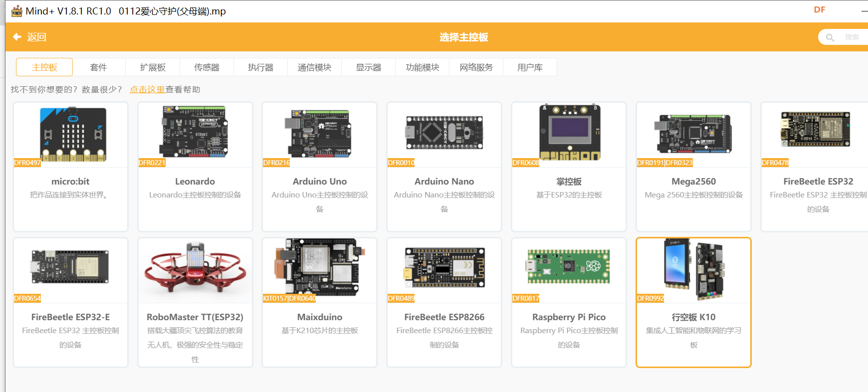Image resolution: width=868 pixels, height=392 pixels.
Task: Click the DFR0489 product code label
Action: click(x=401, y=298)
